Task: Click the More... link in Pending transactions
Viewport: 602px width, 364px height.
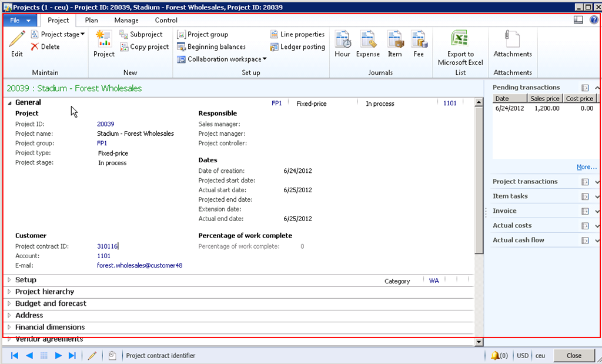Action: coord(587,167)
